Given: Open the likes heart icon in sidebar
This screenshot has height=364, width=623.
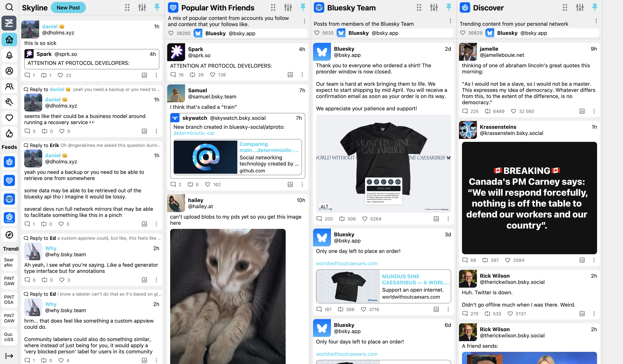Looking at the screenshot, I should coord(9,118).
